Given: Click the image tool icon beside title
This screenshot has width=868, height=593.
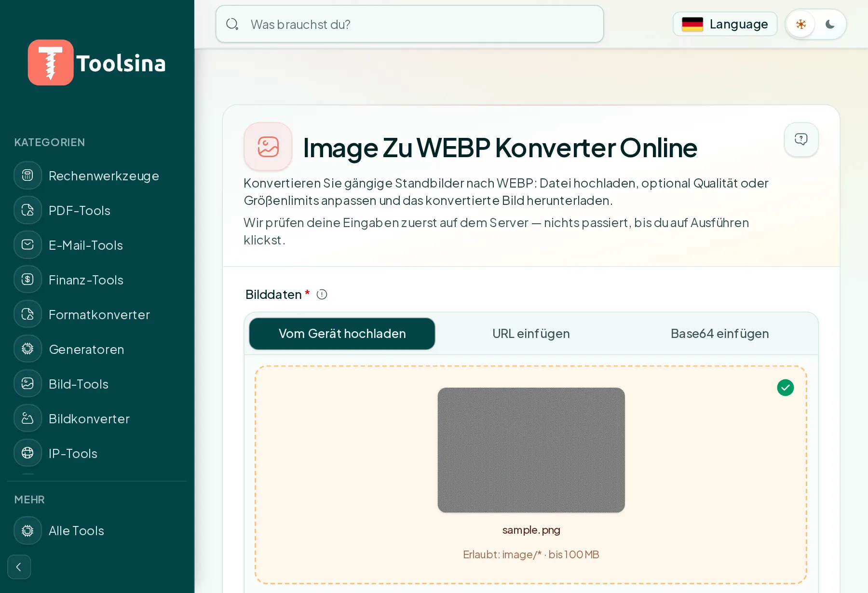Looking at the screenshot, I should click(268, 147).
